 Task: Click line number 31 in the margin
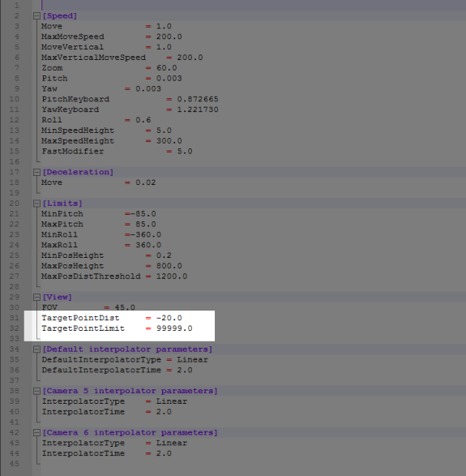(15, 318)
